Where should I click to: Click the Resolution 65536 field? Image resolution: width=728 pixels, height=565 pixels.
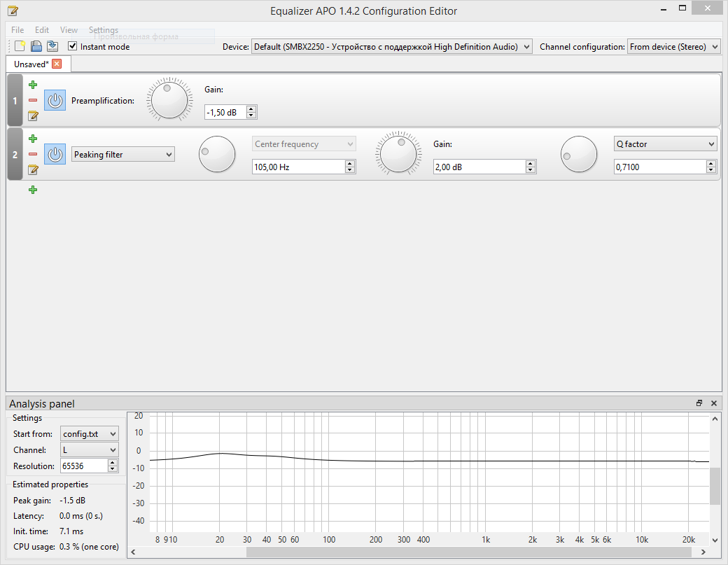click(84, 466)
